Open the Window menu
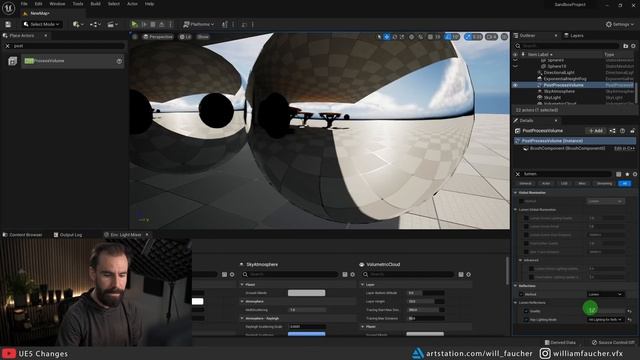The height and width of the screenshot is (360, 640). pyautogui.click(x=57, y=4)
